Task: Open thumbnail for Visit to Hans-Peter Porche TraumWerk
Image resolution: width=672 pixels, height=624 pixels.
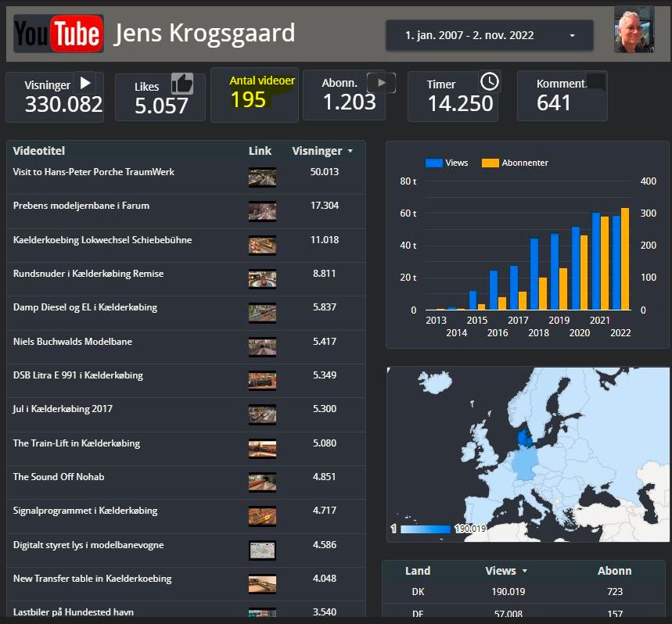Action: 262,178
